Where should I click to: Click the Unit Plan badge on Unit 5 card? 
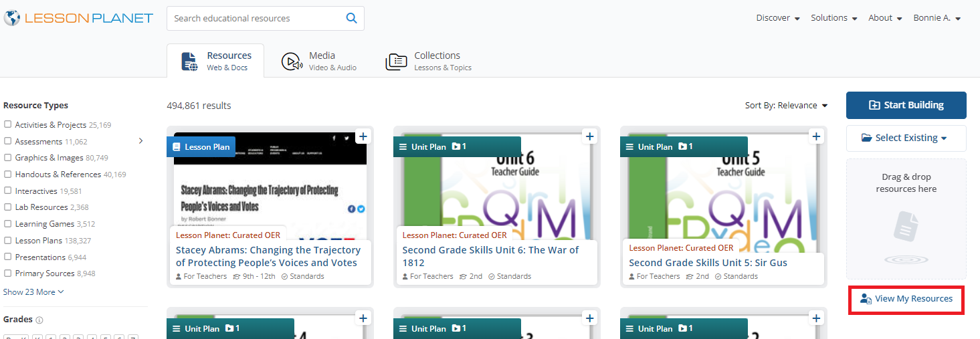[x=684, y=146]
